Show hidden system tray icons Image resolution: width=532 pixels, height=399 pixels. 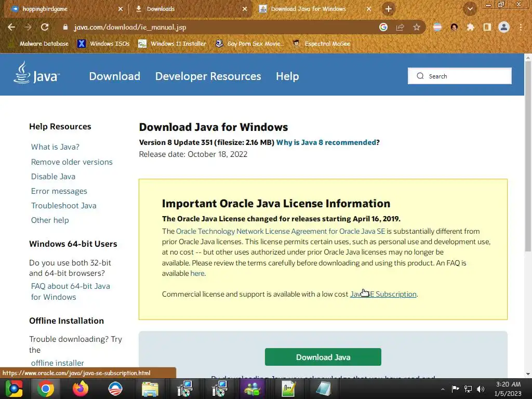coord(443,389)
